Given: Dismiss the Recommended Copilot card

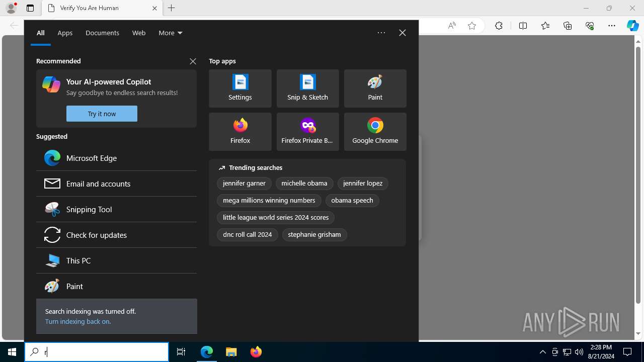Looking at the screenshot, I should pyautogui.click(x=193, y=61).
